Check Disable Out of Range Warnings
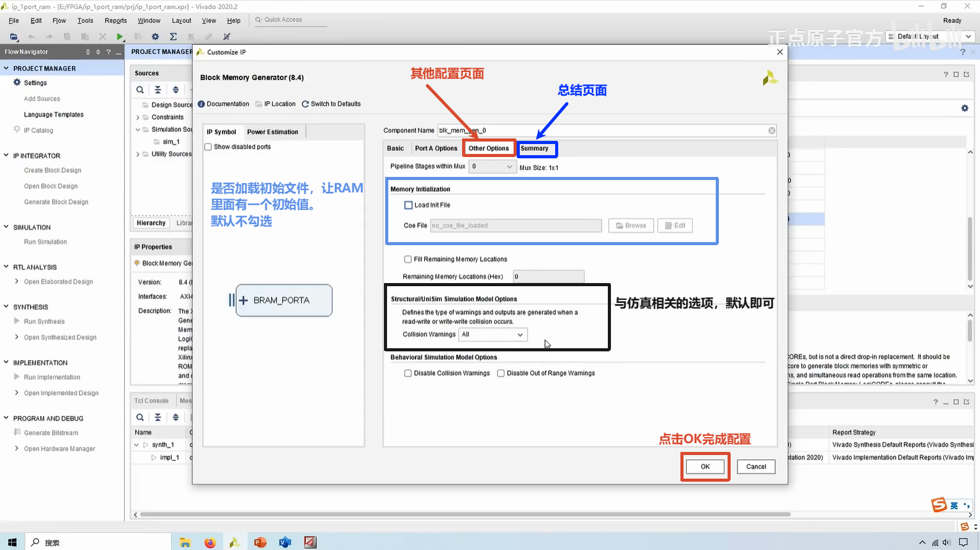The height and width of the screenshot is (550, 980). [x=501, y=373]
